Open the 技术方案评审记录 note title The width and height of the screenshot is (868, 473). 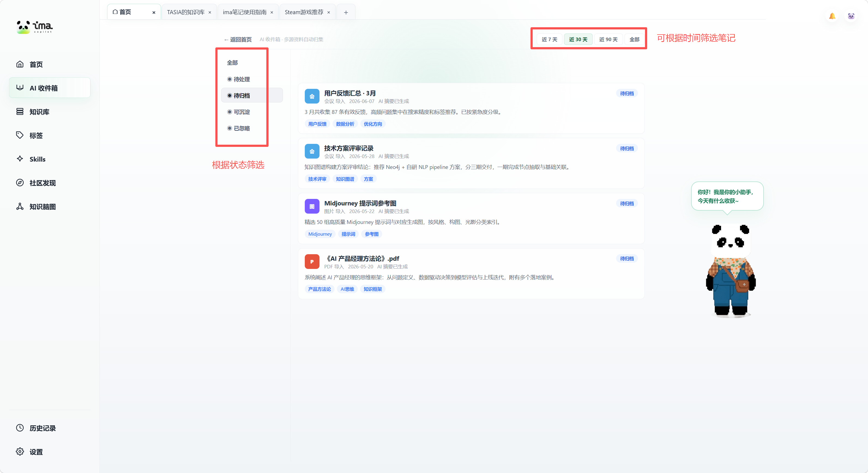(x=349, y=148)
